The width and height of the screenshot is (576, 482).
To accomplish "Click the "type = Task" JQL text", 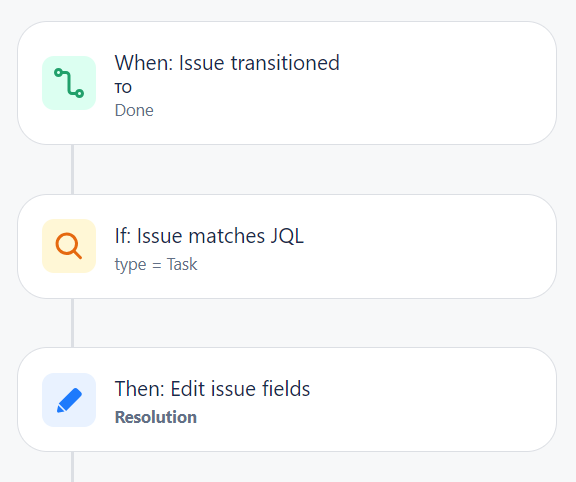I will (x=156, y=265).
